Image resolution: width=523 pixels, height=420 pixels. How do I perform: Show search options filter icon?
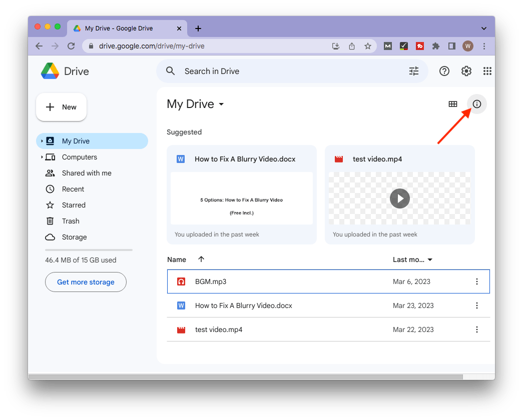[413, 71]
